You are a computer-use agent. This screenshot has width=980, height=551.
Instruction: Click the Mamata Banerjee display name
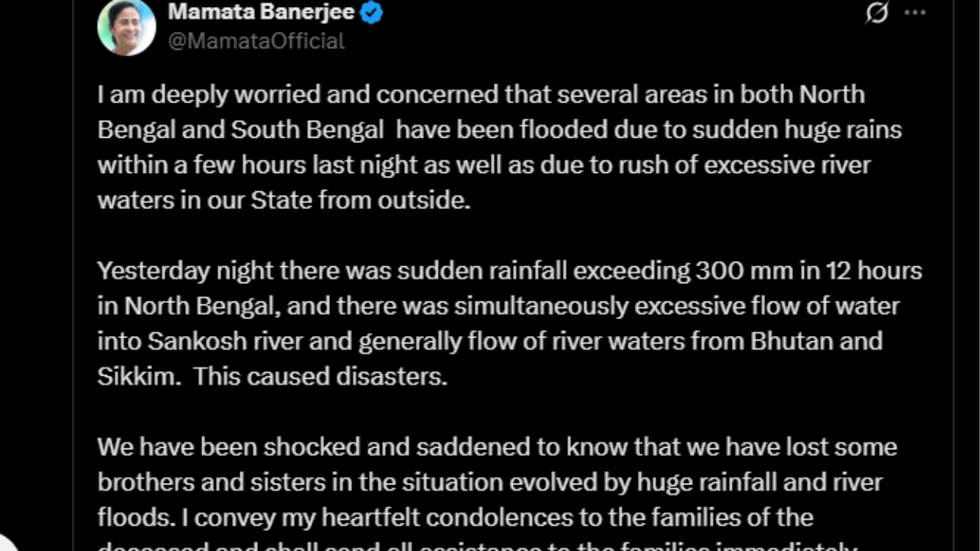(261, 12)
